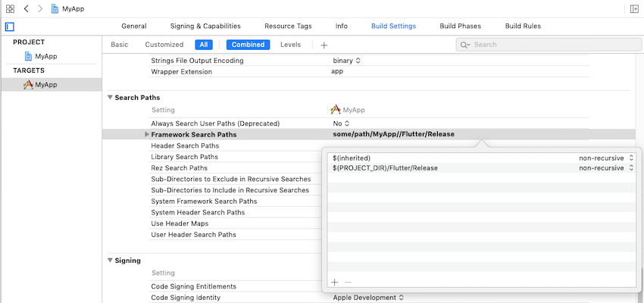
Task: Click the Framework Search Paths value
Action: click(x=393, y=134)
